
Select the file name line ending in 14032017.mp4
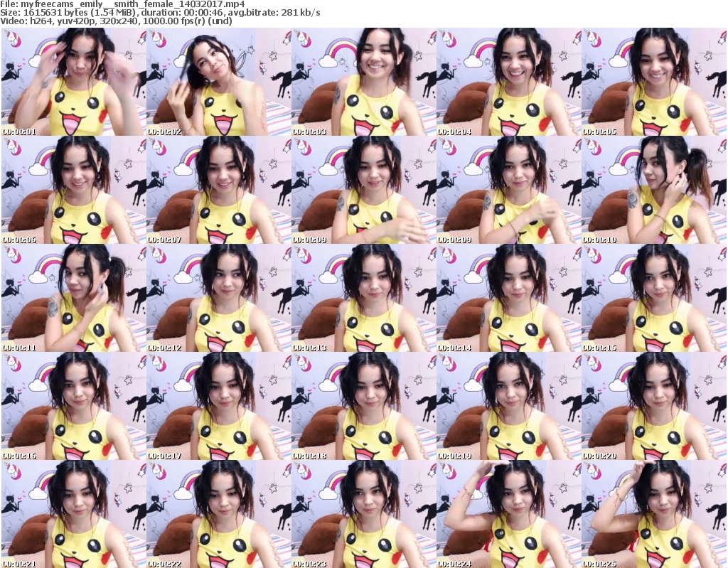point(122,4)
